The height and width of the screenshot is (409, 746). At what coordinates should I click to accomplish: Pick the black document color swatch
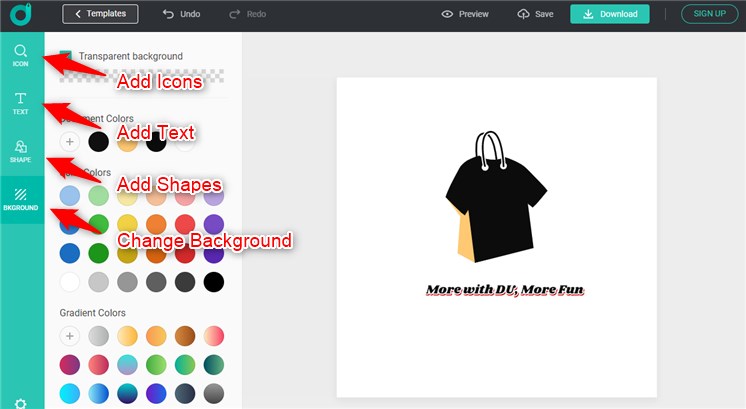click(98, 142)
